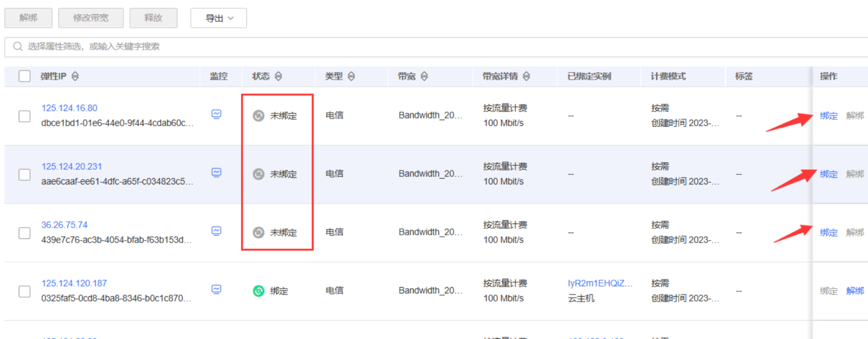Open the 125.124.20.231 IP detail link

click(72, 166)
